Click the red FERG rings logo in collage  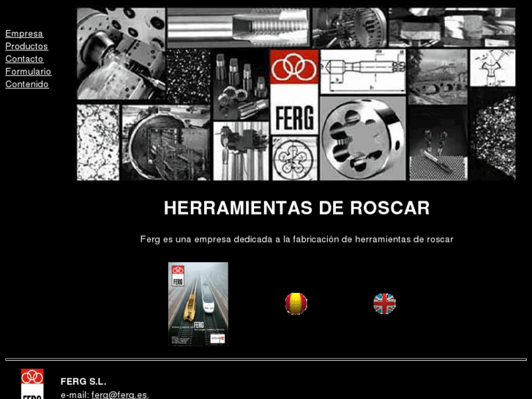[294, 67]
